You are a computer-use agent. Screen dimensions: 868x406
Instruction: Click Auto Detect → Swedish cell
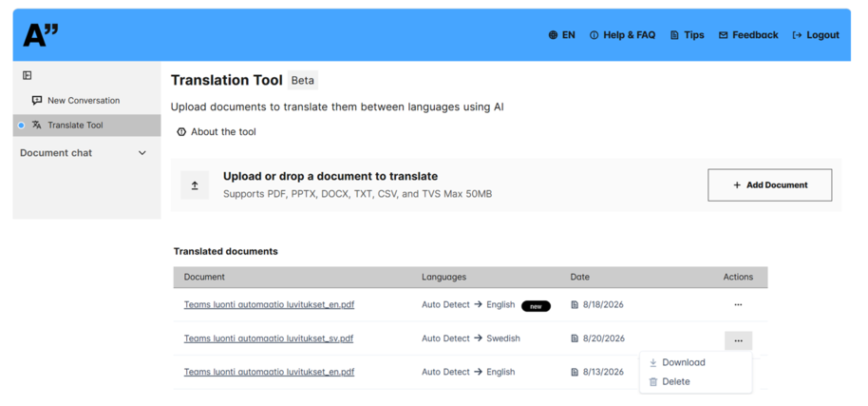[471, 338]
